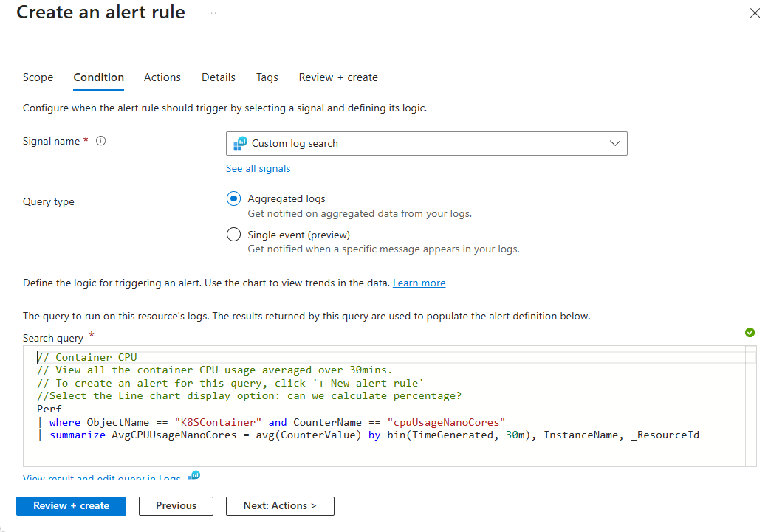768x532 pixels.
Task: Click the summarize AvgCPUUsageNanoCores query line
Action: coord(368,435)
